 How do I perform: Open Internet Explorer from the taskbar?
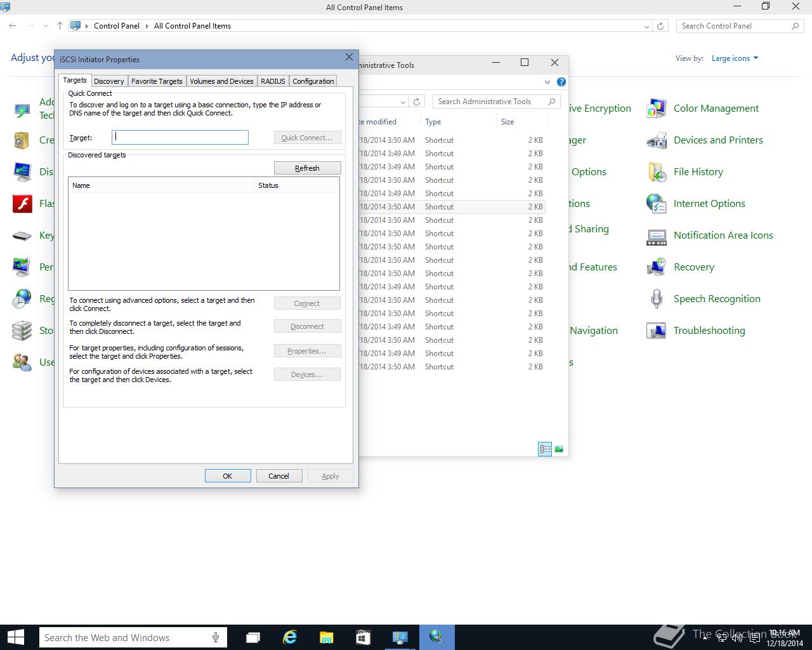[289, 637]
